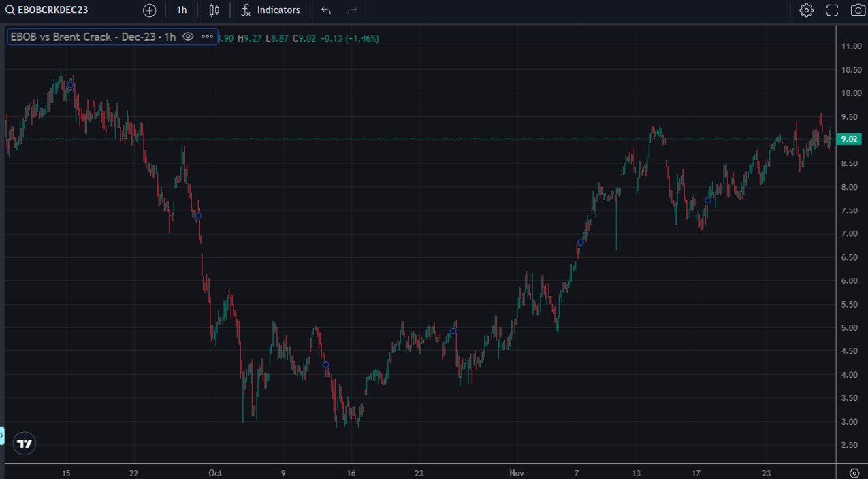The height and width of the screenshot is (479, 868).
Task: Click the circle marker near 7 November
Action: click(x=580, y=242)
